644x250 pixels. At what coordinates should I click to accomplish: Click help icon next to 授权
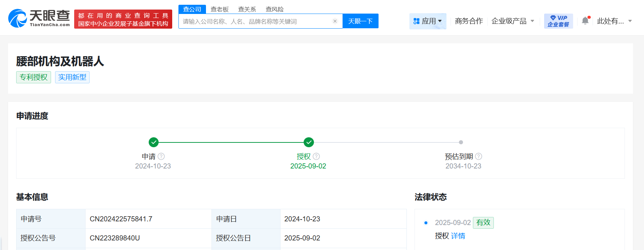[x=316, y=156]
